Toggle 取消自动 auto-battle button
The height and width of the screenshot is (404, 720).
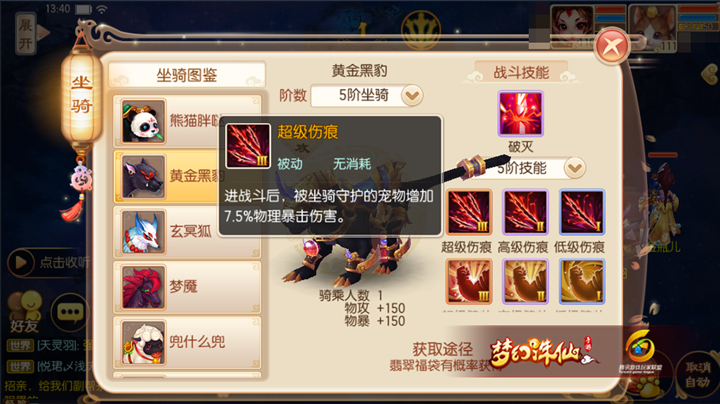[x=697, y=374]
